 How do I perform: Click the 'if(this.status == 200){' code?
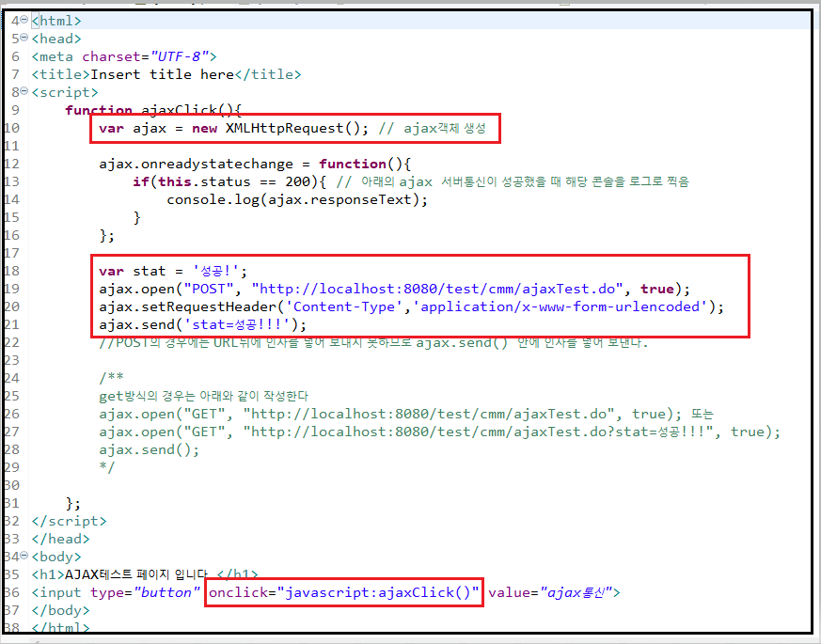[x=229, y=181]
